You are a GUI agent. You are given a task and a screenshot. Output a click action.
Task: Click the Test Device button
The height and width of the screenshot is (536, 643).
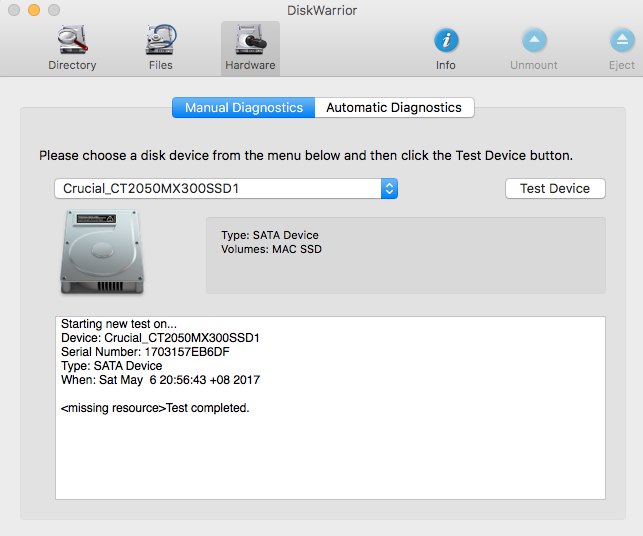coord(555,189)
